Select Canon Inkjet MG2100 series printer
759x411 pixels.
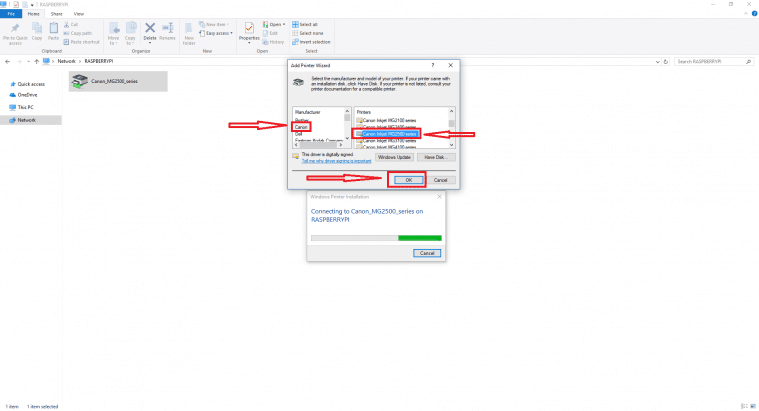[386, 121]
